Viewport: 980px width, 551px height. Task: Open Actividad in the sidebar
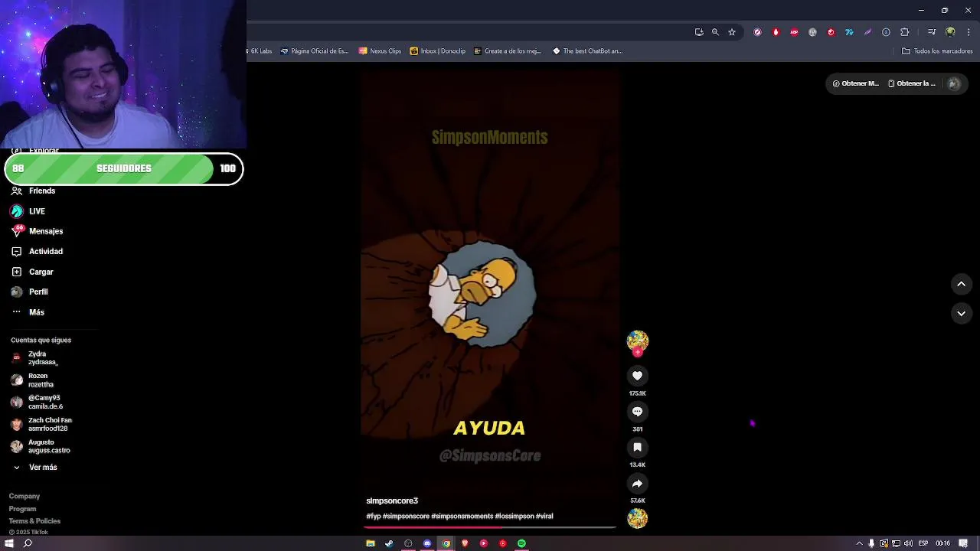37,251
